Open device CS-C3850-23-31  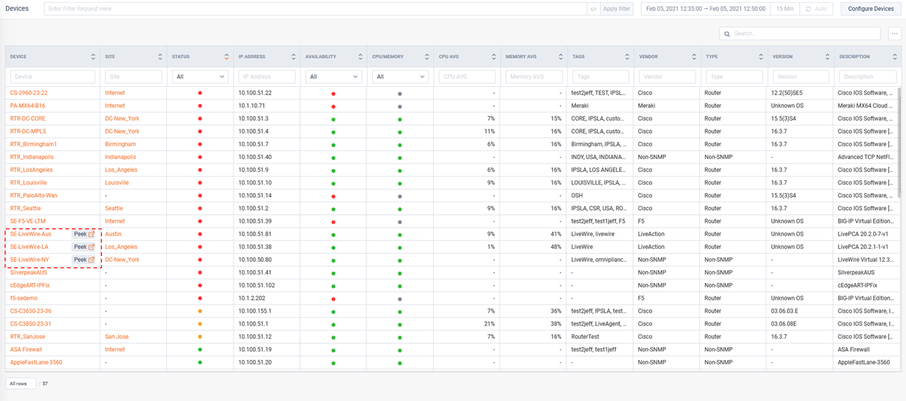click(x=31, y=324)
